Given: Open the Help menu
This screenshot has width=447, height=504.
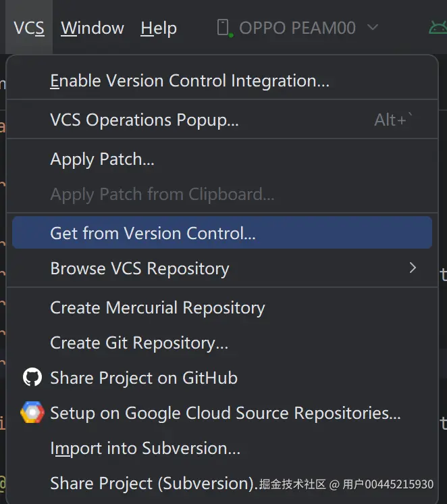Looking at the screenshot, I should (159, 28).
